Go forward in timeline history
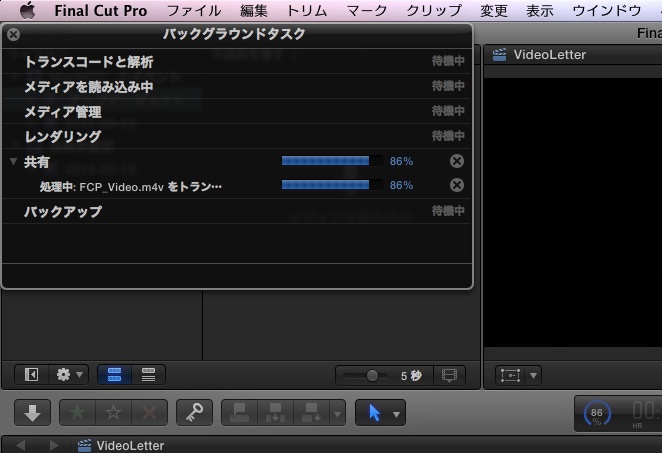 [54, 445]
